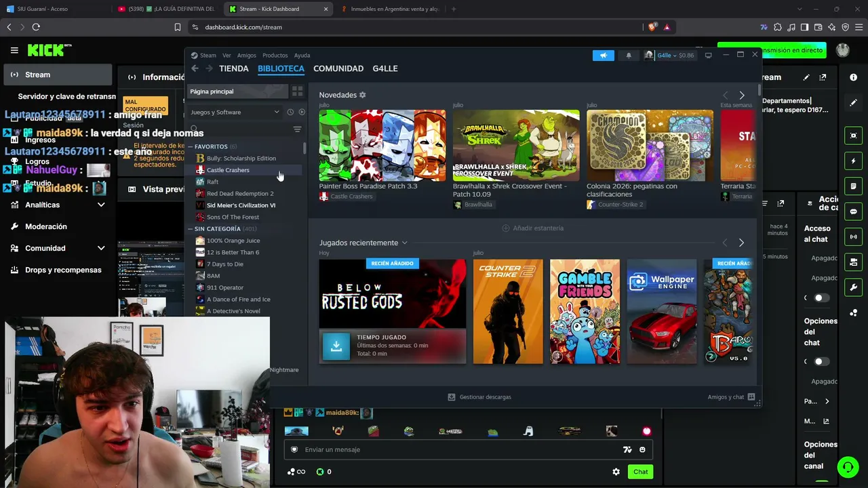
Task: Expand Jugados recientemente shelf dropdown
Action: tap(405, 243)
